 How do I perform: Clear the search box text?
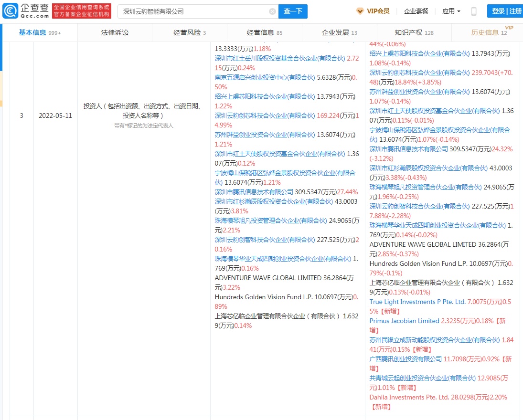[x=272, y=11]
